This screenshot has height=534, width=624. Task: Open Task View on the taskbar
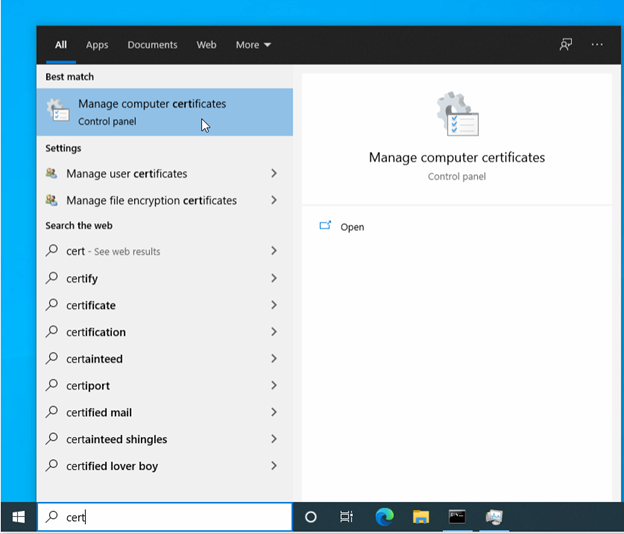[x=346, y=517]
